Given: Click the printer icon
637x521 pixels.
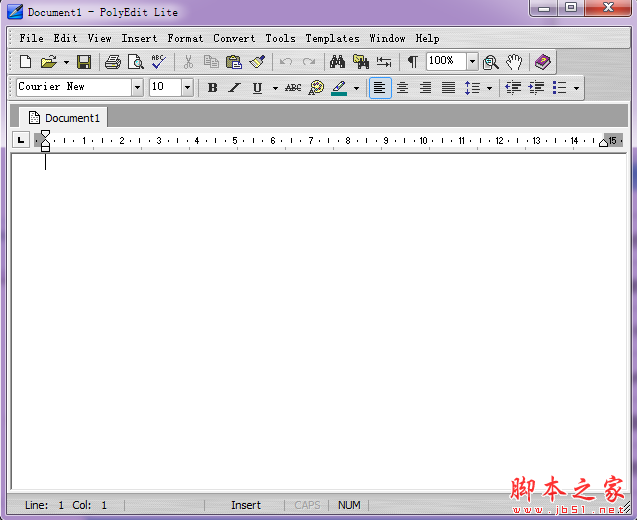Looking at the screenshot, I should 113,62.
